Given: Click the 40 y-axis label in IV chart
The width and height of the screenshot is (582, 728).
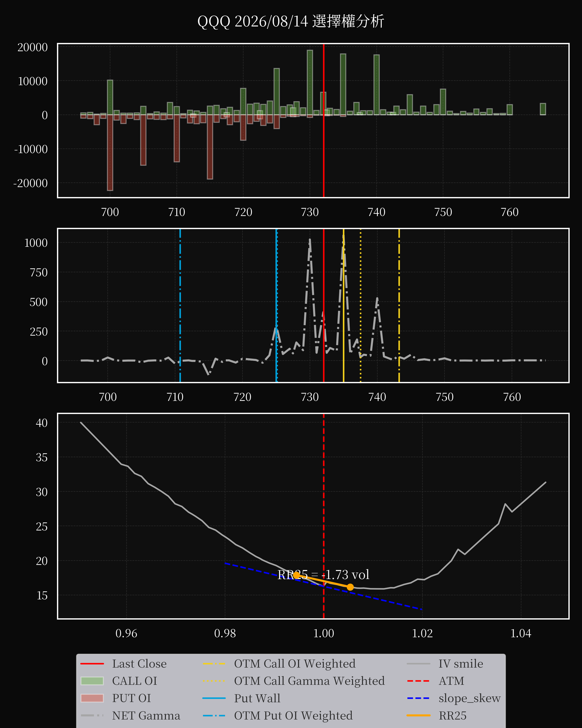Looking at the screenshot, I should [42, 423].
